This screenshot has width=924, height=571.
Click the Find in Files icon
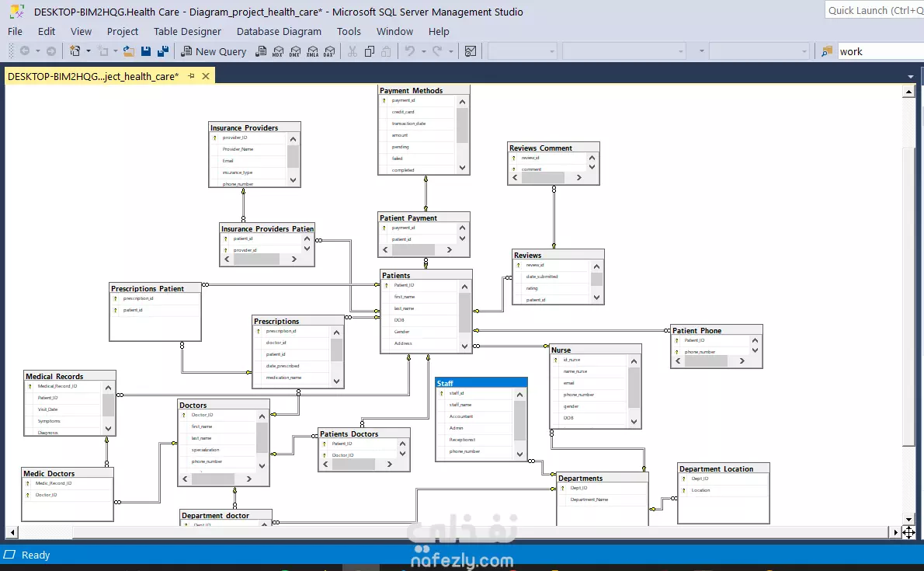tap(827, 51)
